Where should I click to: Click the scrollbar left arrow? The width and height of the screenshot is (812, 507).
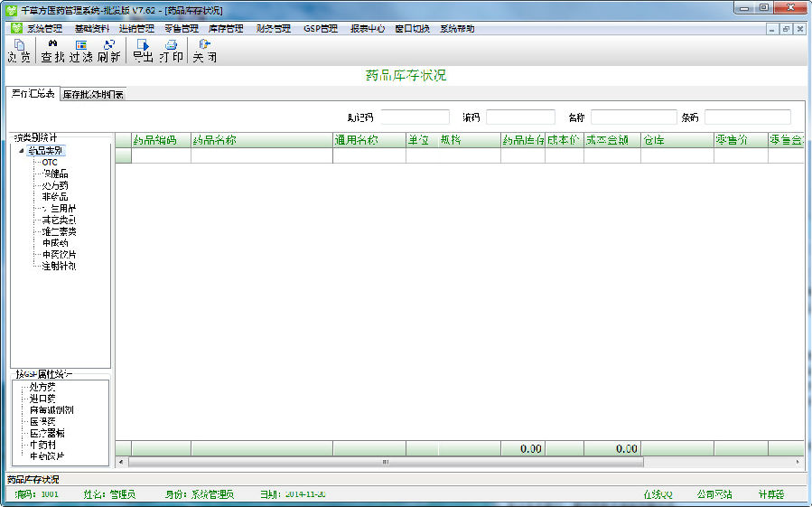pyautogui.click(x=121, y=462)
